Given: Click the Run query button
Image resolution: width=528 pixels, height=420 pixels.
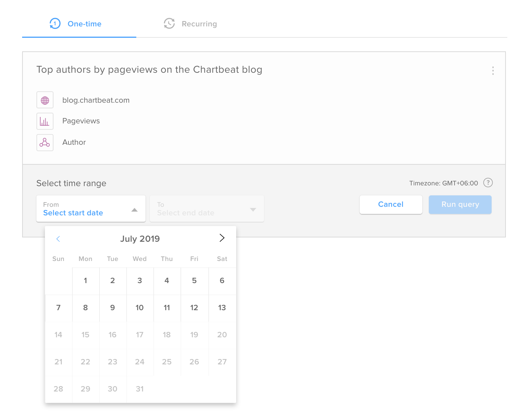Looking at the screenshot, I should [x=460, y=205].
